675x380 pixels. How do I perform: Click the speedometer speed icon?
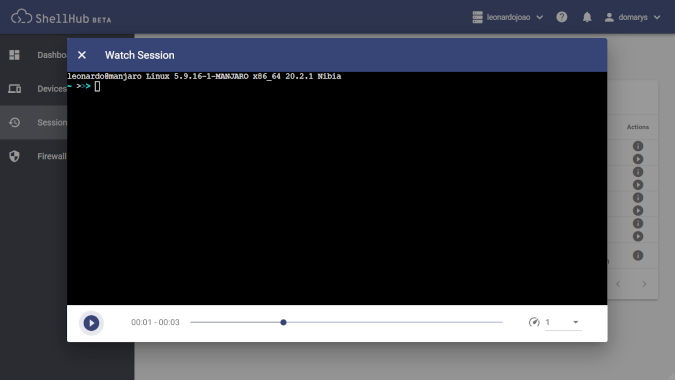point(534,322)
